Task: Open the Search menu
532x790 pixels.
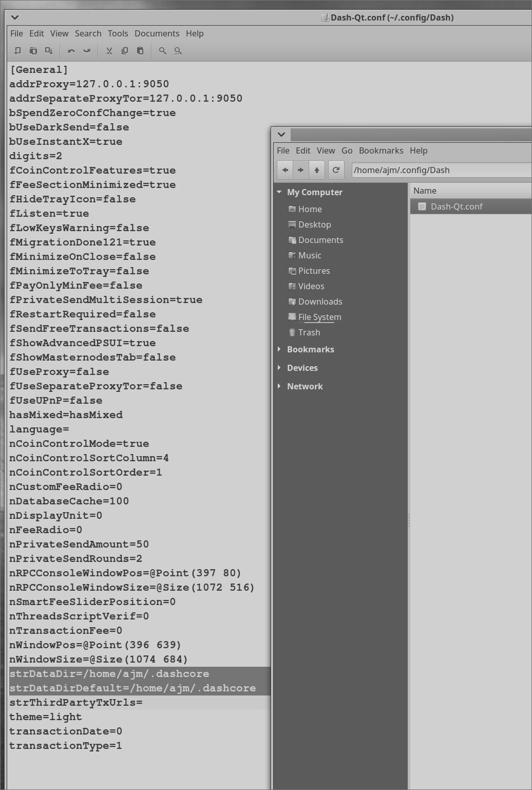Action: click(88, 33)
